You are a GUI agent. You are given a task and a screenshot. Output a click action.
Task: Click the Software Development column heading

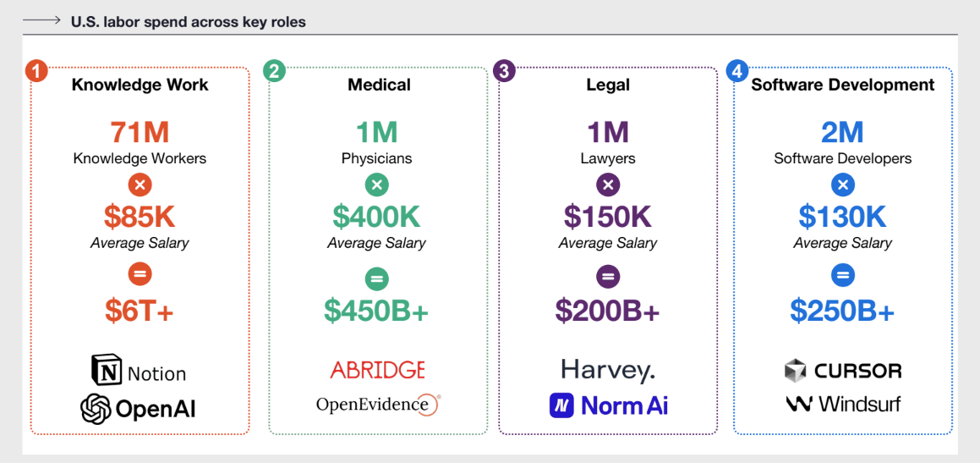tap(842, 85)
